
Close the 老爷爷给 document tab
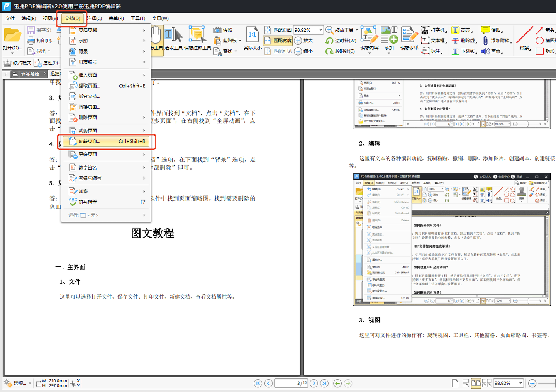coord(45,73)
